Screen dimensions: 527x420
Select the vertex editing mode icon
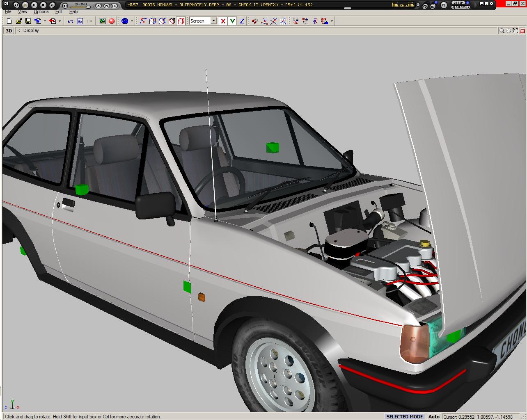click(x=143, y=21)
